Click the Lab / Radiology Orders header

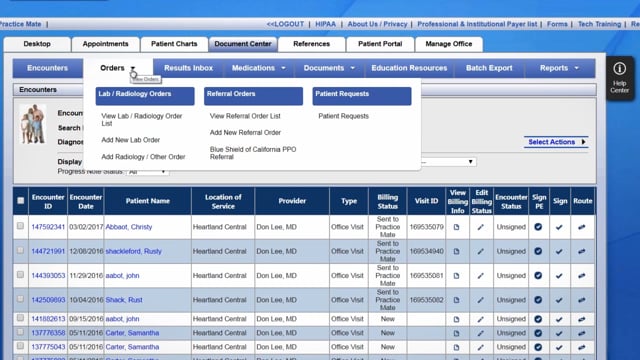click(x=145, y=96)
